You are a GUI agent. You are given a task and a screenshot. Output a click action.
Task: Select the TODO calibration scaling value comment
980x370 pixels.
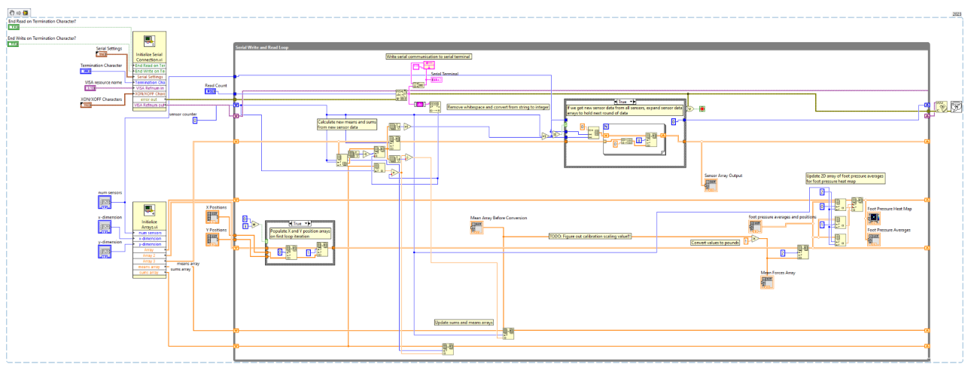[589, 236]
